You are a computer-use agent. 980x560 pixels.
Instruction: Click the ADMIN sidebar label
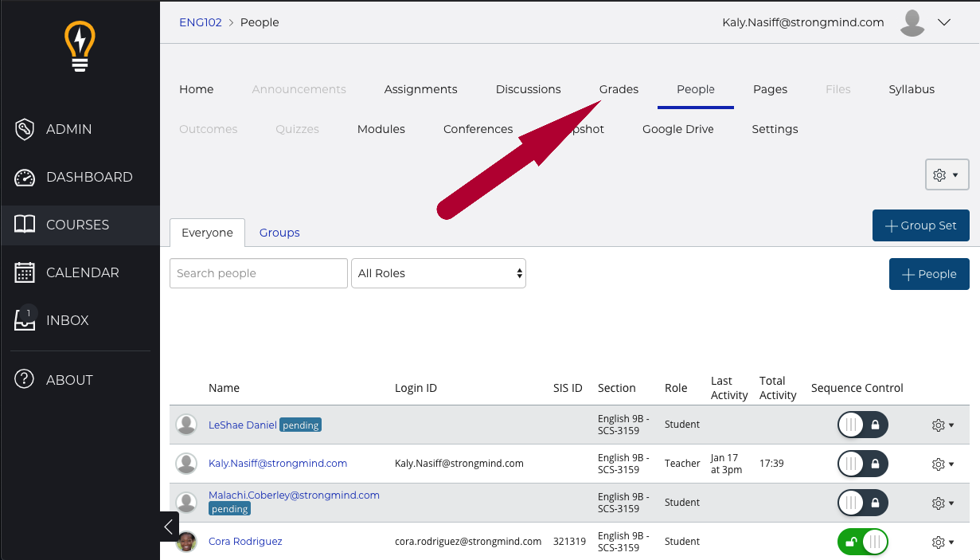(x=69, y=129)
